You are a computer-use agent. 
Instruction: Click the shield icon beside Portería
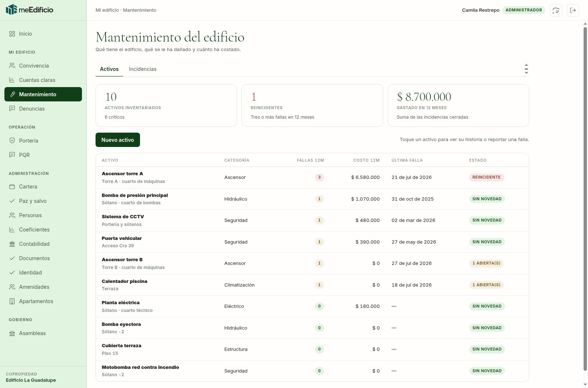[12, 141]
